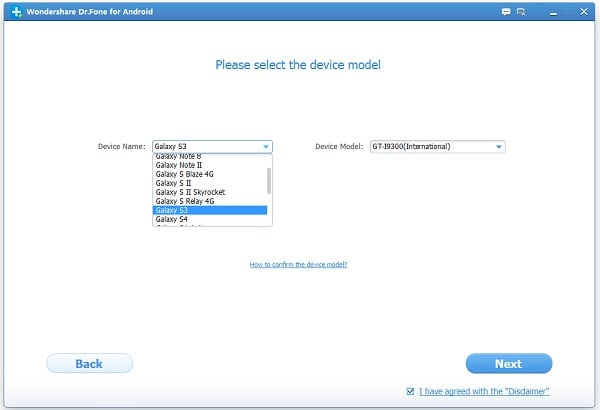
Task: Click the Device Name combo box showing Galaxy S3
Action: (x=212, y=147)
